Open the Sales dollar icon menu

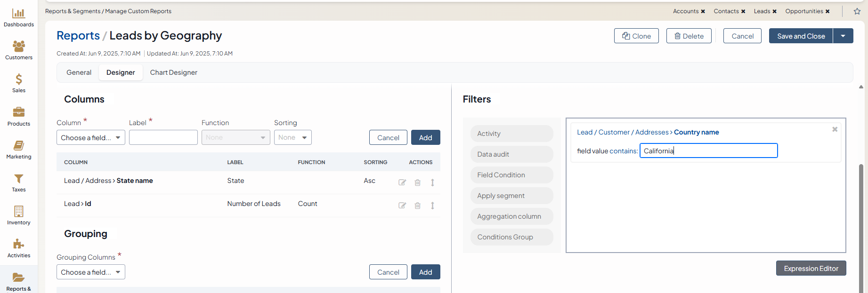19,83
